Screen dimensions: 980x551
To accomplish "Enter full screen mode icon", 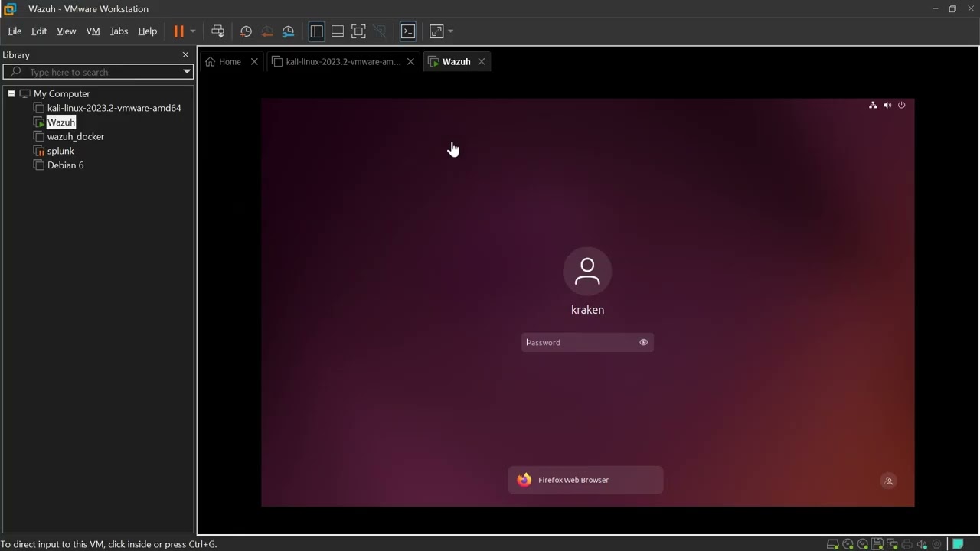I will [358, 31].
